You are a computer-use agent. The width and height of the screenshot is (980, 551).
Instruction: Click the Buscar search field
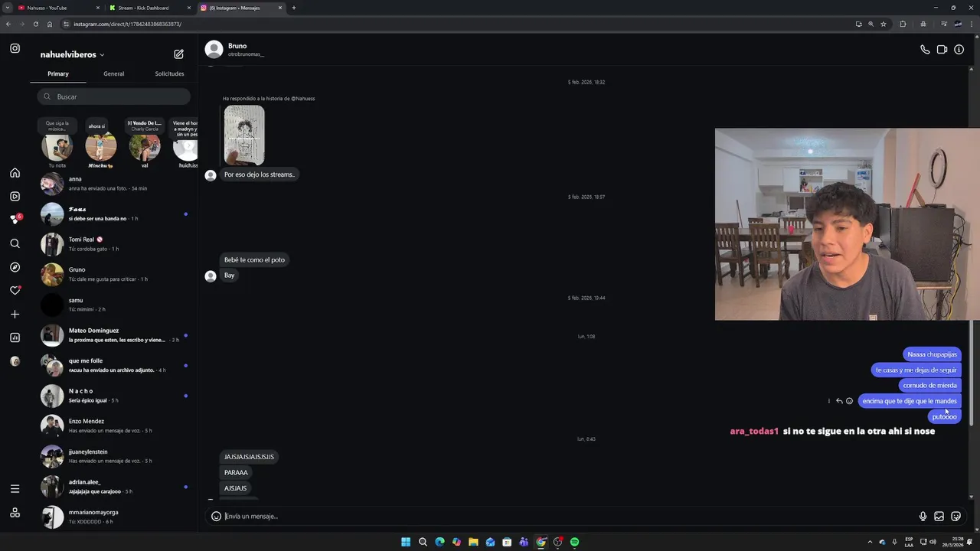(x=114, y=96)
